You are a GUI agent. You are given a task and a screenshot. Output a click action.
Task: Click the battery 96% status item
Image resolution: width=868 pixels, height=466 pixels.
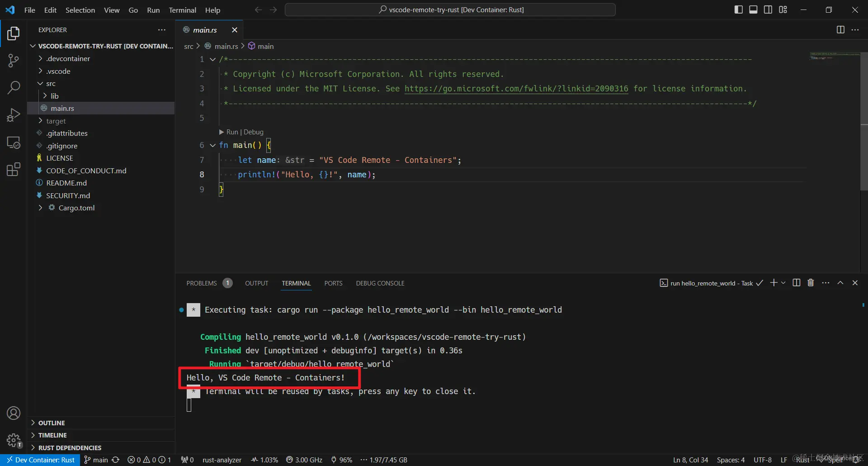point(341,460)
